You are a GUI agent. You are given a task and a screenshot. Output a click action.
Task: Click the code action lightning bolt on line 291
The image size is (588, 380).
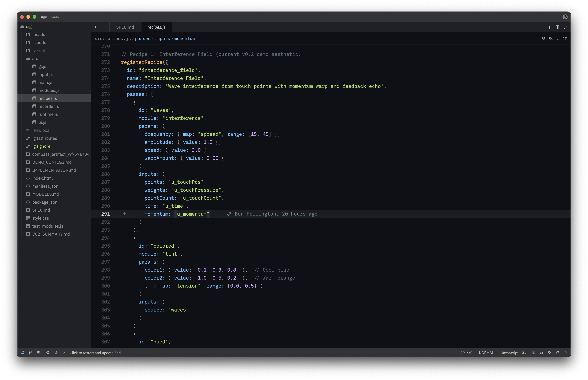[124, 214]
